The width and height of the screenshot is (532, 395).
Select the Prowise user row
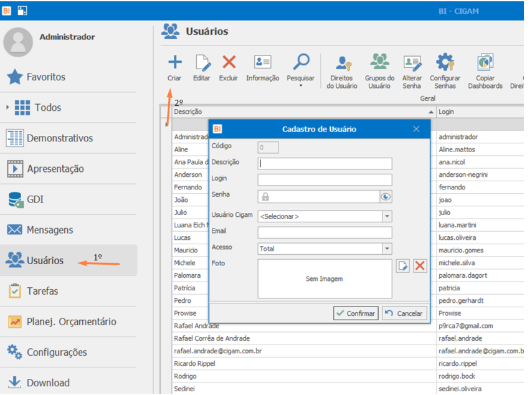[190, 313]
